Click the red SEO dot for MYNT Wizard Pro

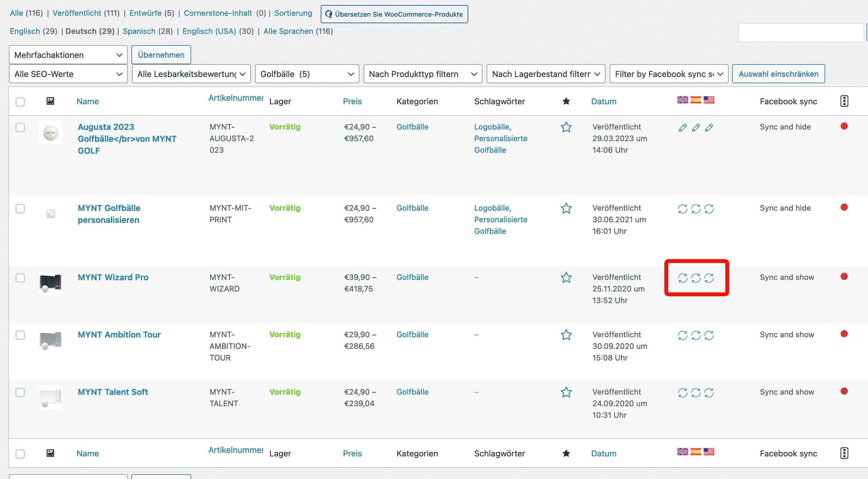point(844,277)
